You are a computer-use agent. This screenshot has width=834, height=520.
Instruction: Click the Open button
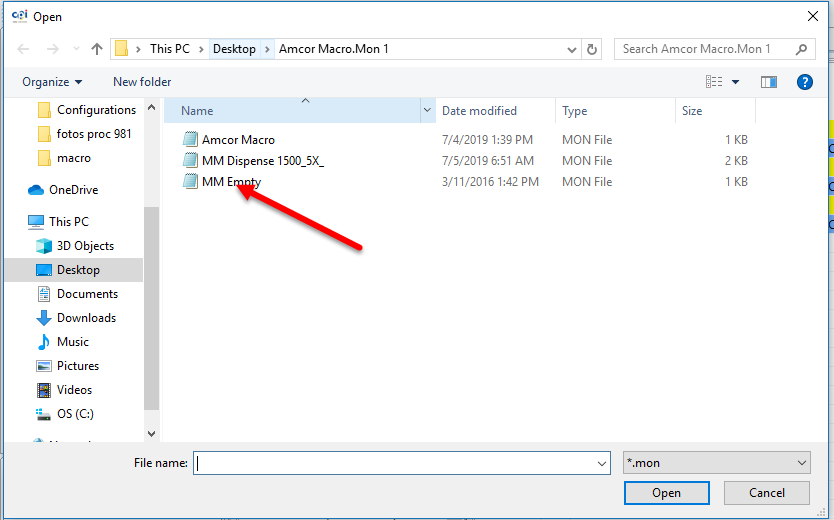(666, 493)
